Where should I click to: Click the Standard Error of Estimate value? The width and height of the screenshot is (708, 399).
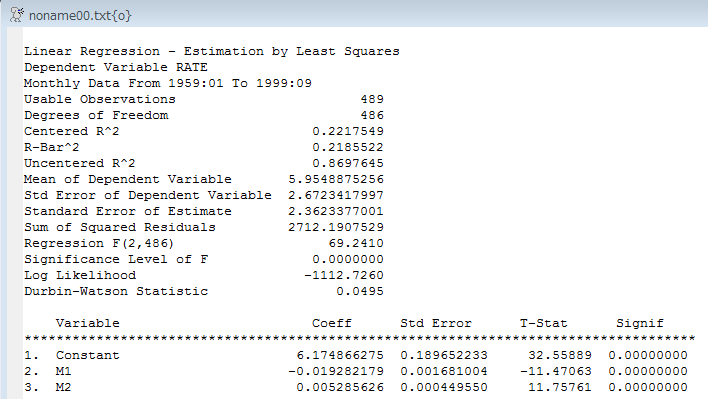pos(336,211)
